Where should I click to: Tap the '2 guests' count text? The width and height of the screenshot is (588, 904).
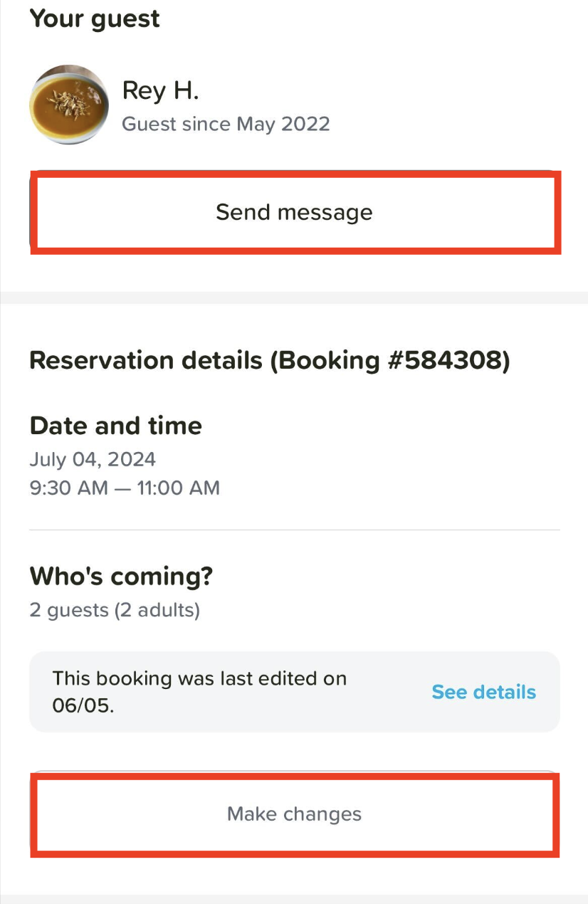[69, 610]
